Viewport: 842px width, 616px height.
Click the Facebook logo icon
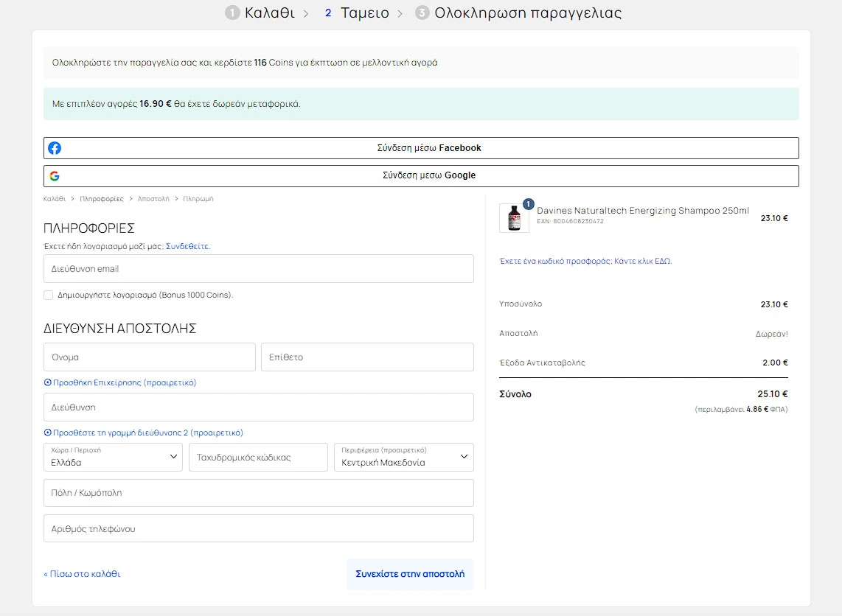click(55, 148)
